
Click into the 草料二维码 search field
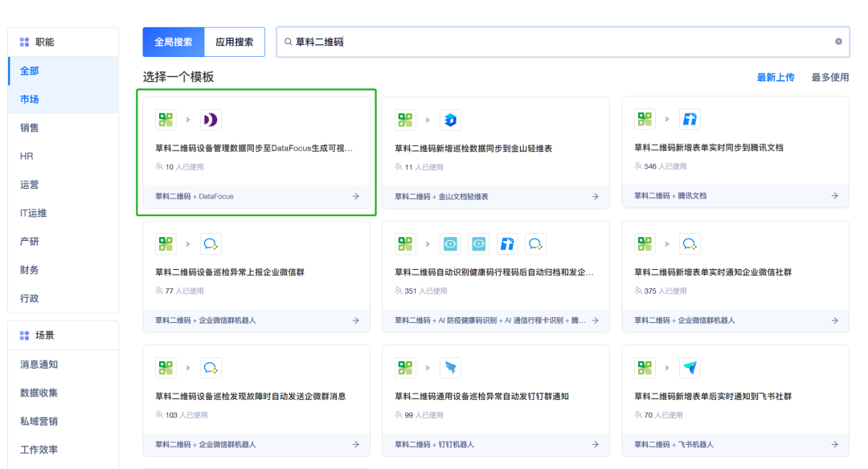click(x=563, y=42)
